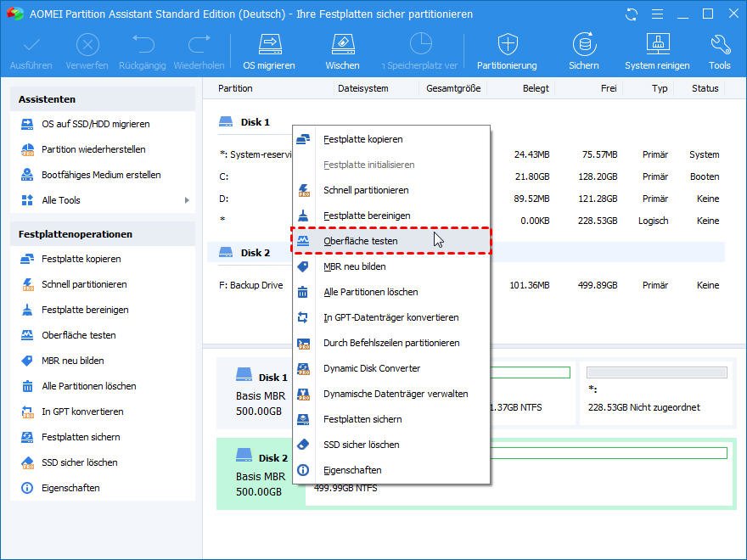747x560 pixels.
Task: Click the Rückgängig undo icon
Action: (143, 52)
